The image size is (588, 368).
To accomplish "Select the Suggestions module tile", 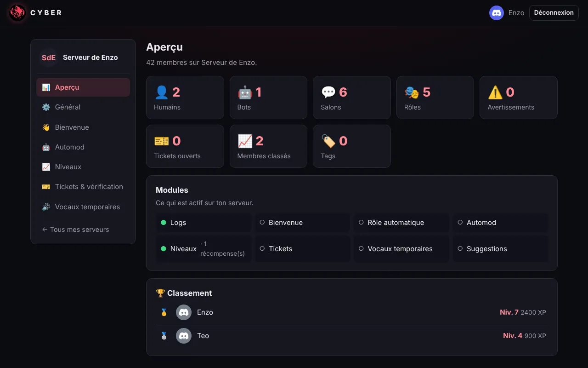I will (501, 249).
